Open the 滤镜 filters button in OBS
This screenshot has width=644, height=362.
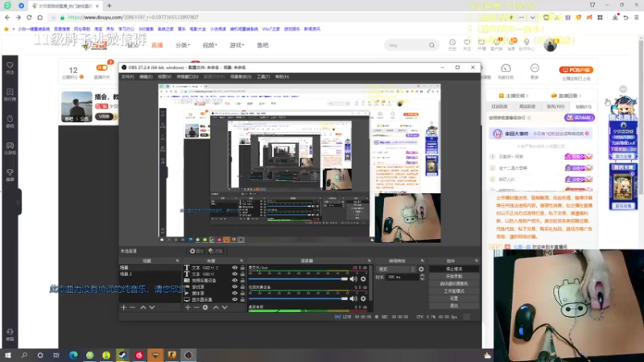(216, 251)
